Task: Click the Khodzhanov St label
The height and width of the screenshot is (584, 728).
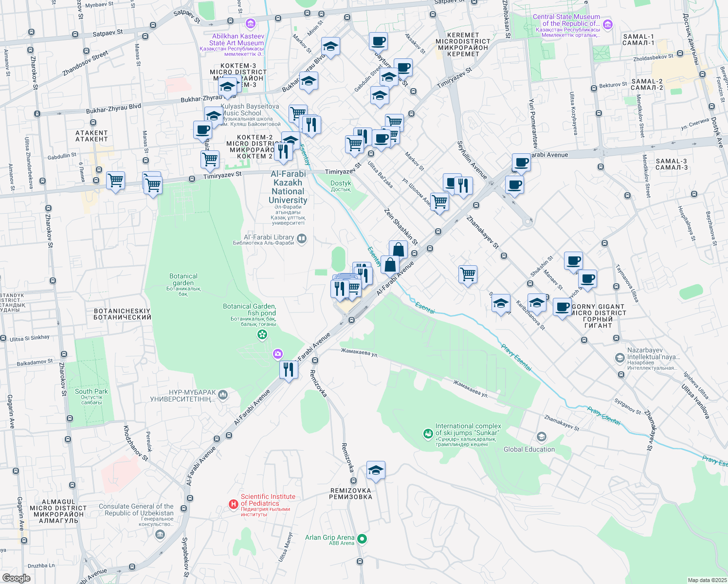Action: click(x=135, y=443)
